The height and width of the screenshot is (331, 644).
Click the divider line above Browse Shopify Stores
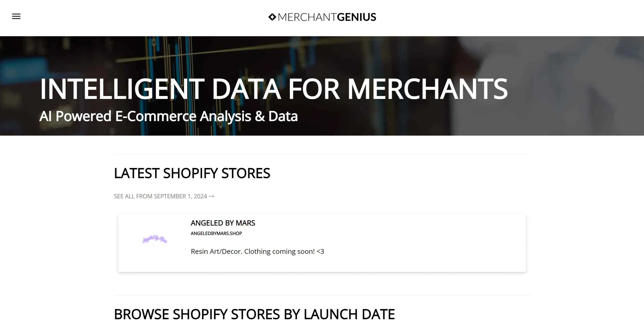click(x=322, y=295)
